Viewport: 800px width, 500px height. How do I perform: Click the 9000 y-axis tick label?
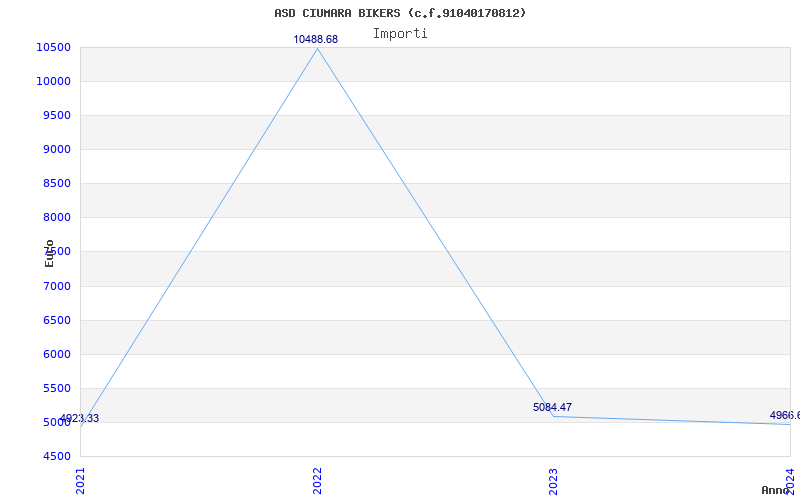point(57,149)
